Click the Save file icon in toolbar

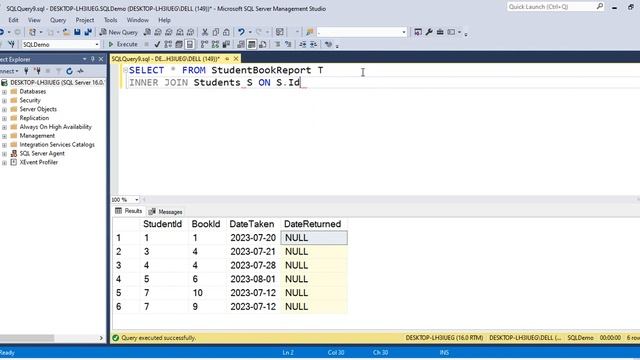pyautogui.click(x=77, y=32)
